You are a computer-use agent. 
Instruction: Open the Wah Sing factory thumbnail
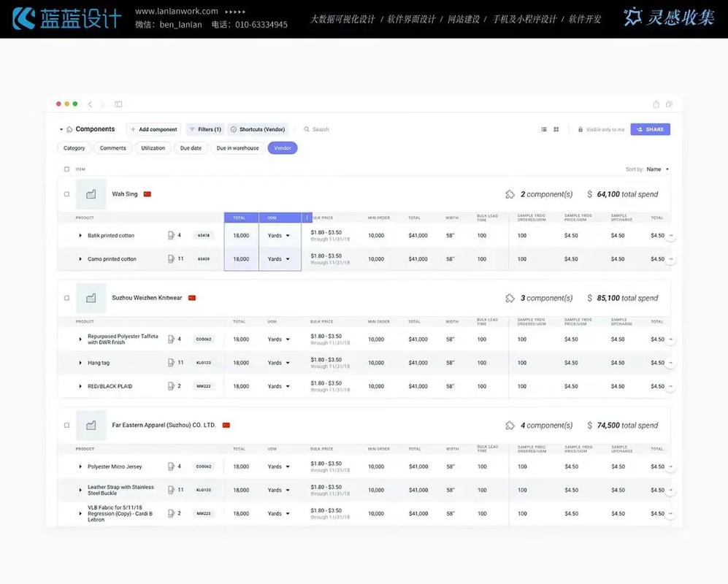click(x=91, y=194)
